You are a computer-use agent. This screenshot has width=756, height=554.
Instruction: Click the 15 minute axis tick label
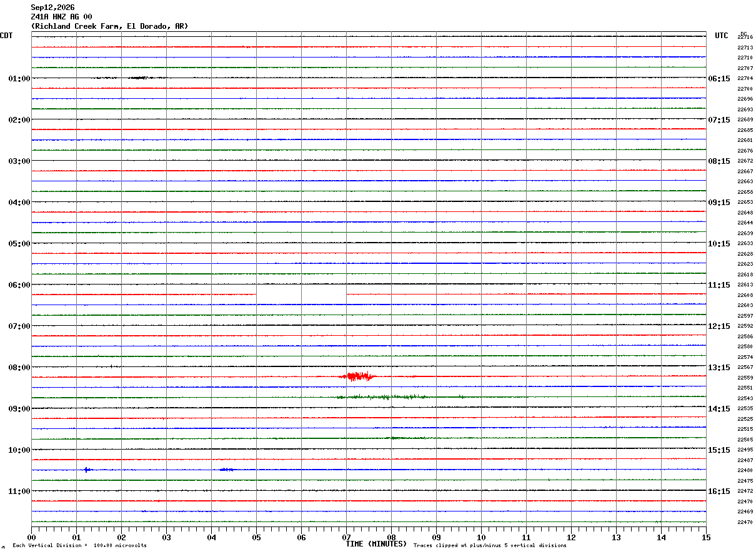(x=706, y=537)
